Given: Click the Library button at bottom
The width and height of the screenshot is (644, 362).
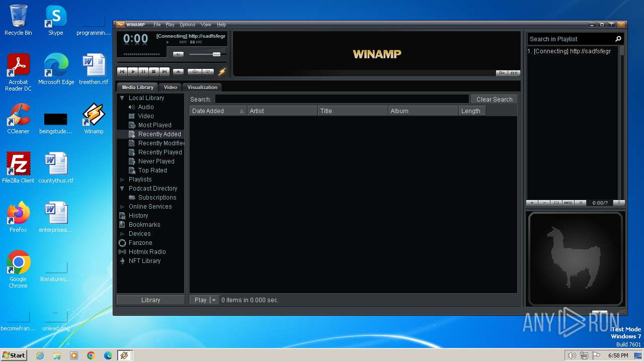Looking at the screenshot, I should coord(150,300).
